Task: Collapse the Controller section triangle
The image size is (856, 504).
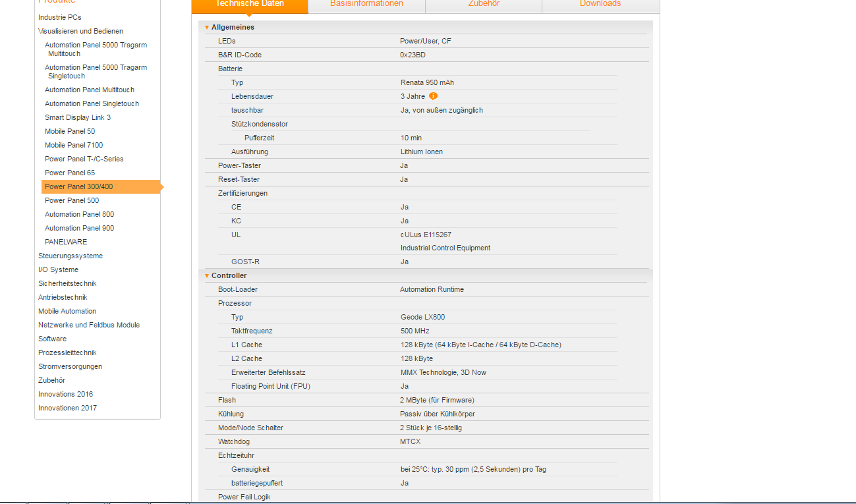Action: pyautogui.click(x=207, y=275)
